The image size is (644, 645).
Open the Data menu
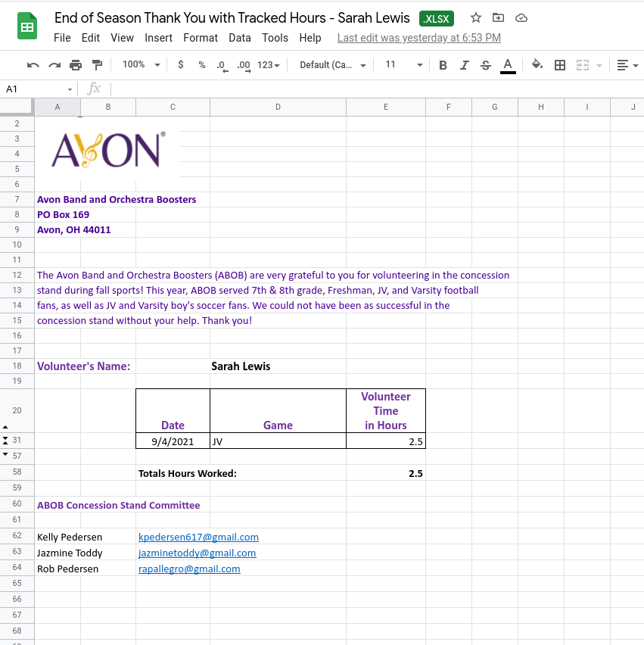240,38
